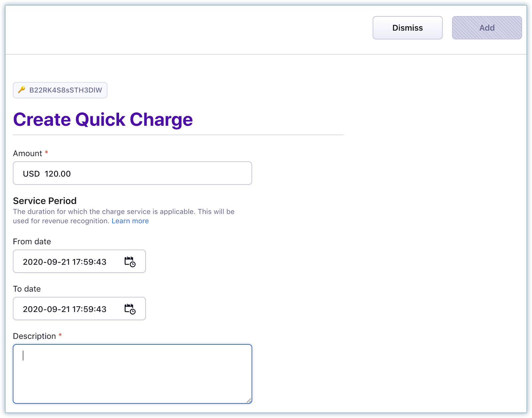Viewport: 532px width, 418px height.
Task: Grab the Description box resize handle
Action: pyautogui.click(x=249, y=401)
